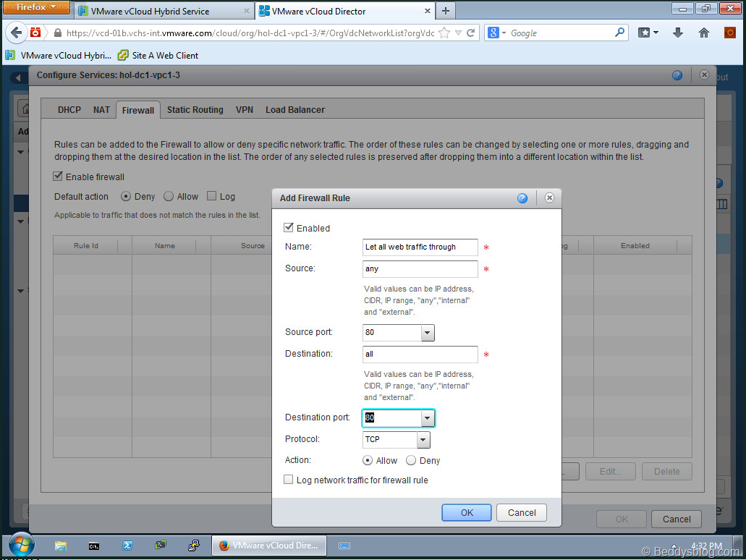Screen dimensions: 746x560
Task: Confirm the firewall rule with OK
Action: (467, 512)
